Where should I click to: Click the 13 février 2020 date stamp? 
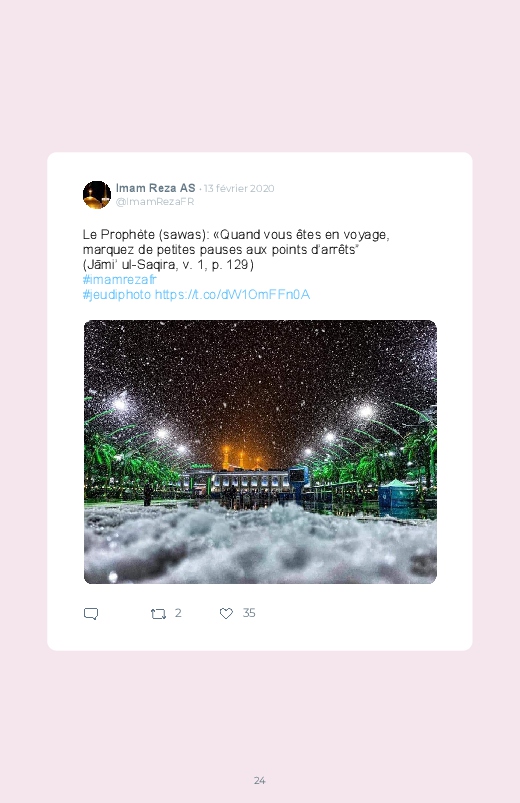click(239, 188)
